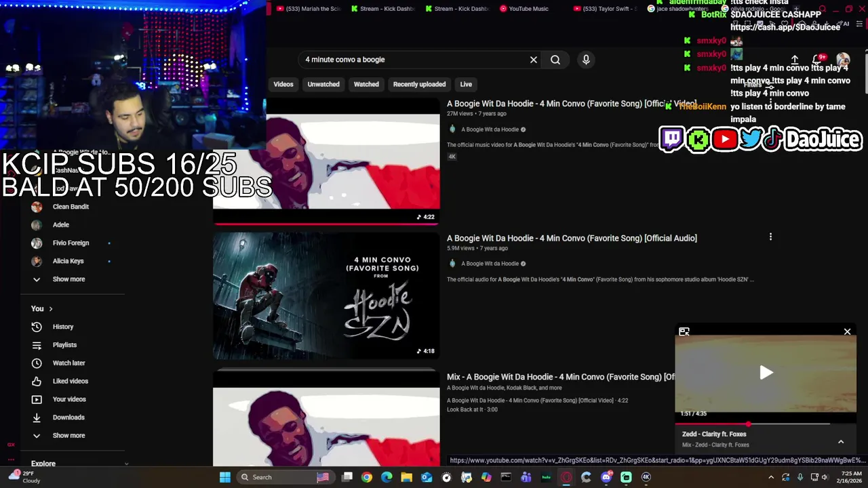Launch Microsoft Edge from taskbar

pos(387,477)
